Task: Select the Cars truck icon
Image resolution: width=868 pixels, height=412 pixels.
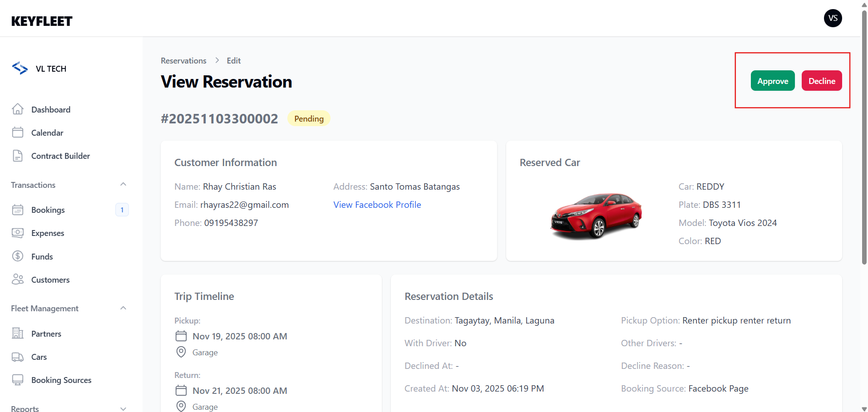Action: pyautogui.click(x=18, y=357)
